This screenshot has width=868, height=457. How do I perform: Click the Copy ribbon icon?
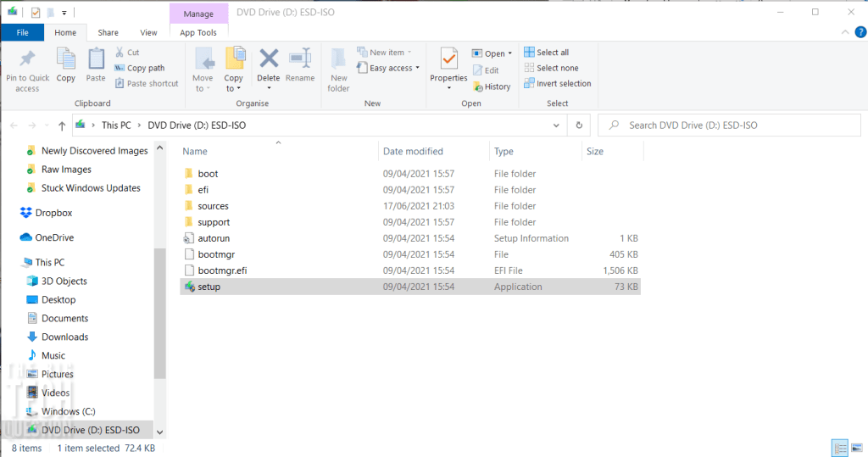pos(66,59)
